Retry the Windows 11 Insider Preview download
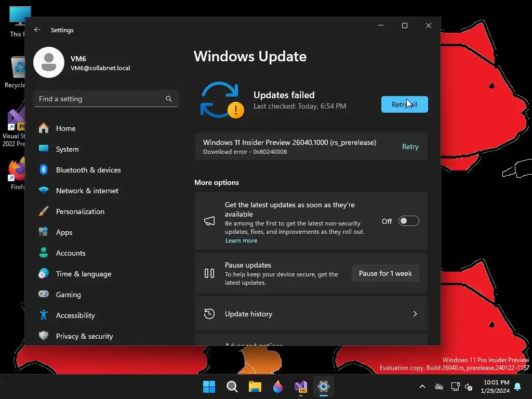 coord(410,147)
